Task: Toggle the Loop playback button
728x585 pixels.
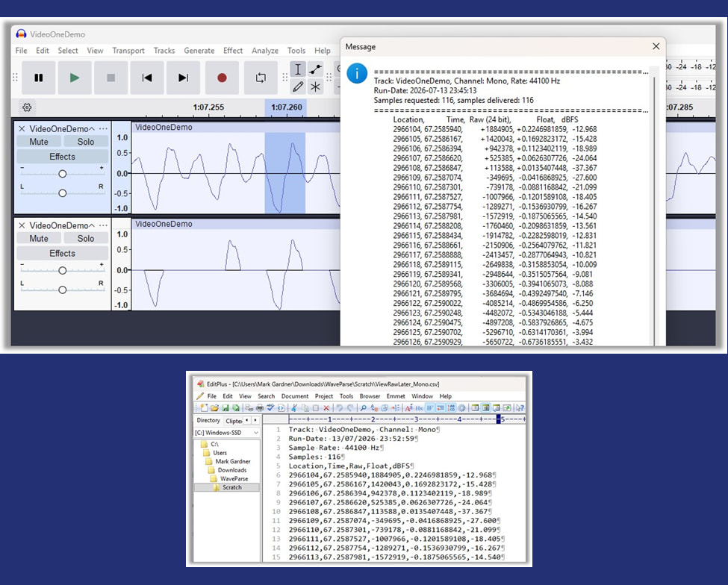Action: (x=261, y=78)
